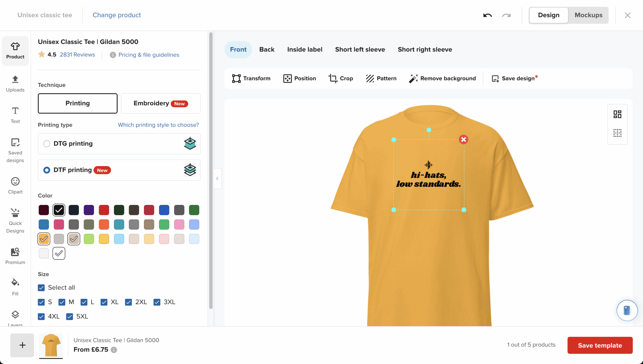Open the Fill tool panel
Viewport: 643px width, 364px height.
pos(15,287)
